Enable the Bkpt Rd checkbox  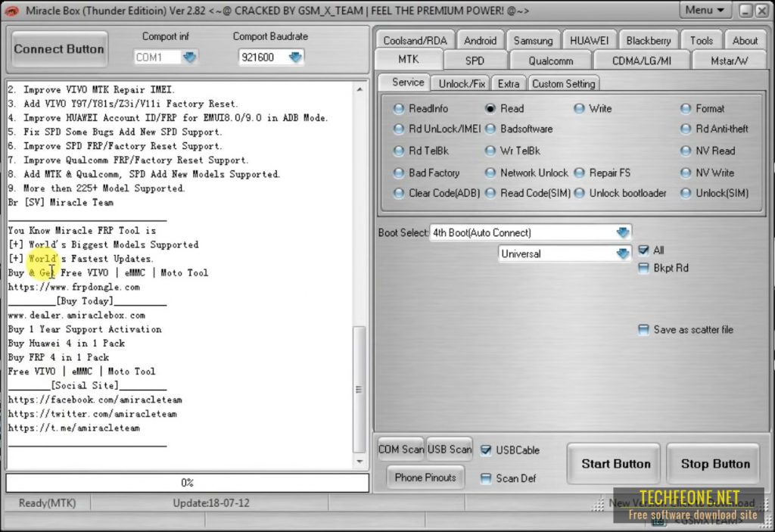pyautogui.click(x=643, y=268)
